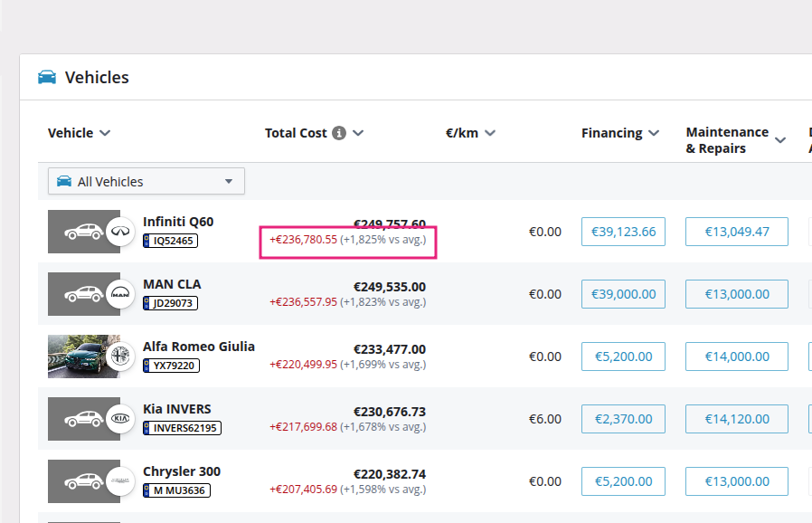The width and height of the screenshot is (812, 523).
Task: Click Kia cost difference +€217,699.68
Action: click(304, 426)
